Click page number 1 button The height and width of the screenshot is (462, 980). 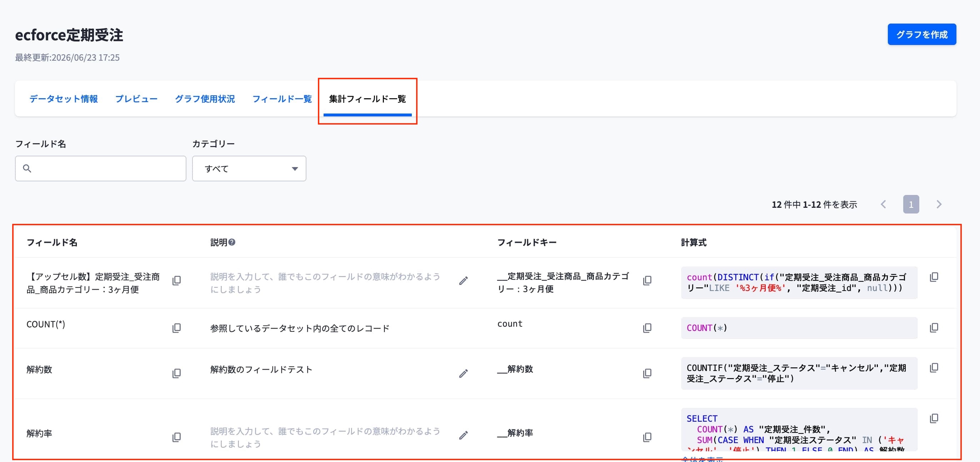[911, 205]
